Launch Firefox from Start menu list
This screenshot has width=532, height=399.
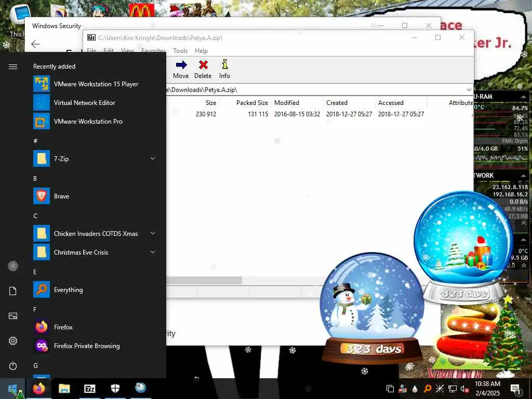click(94, 327)
